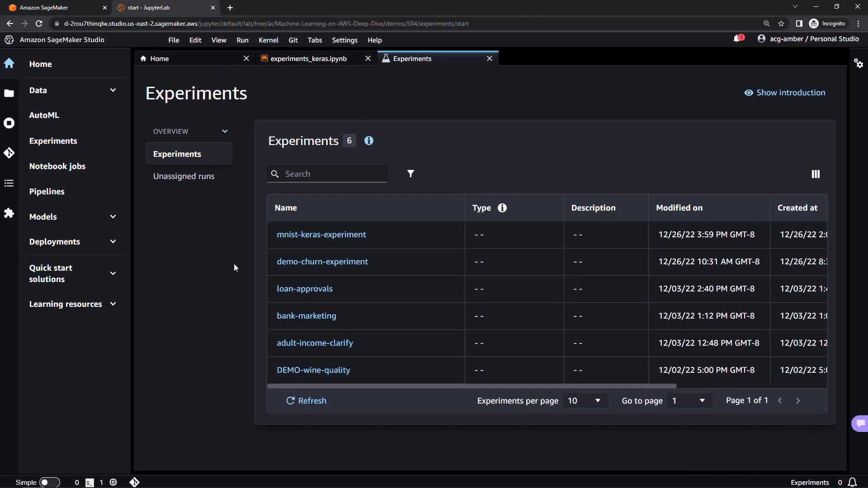868x488 pixels.
Task: Open the Kernel menu
Action: (x=268, y=40)
